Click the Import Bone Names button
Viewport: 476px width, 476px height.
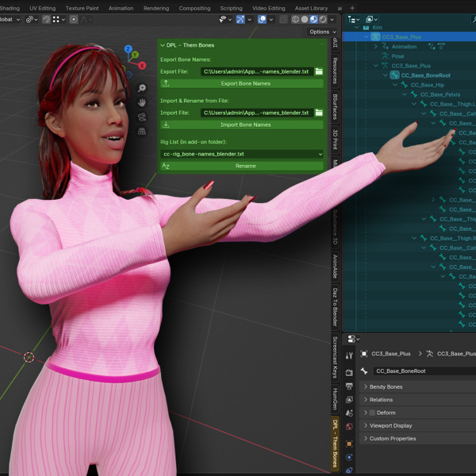coord(242,125)
